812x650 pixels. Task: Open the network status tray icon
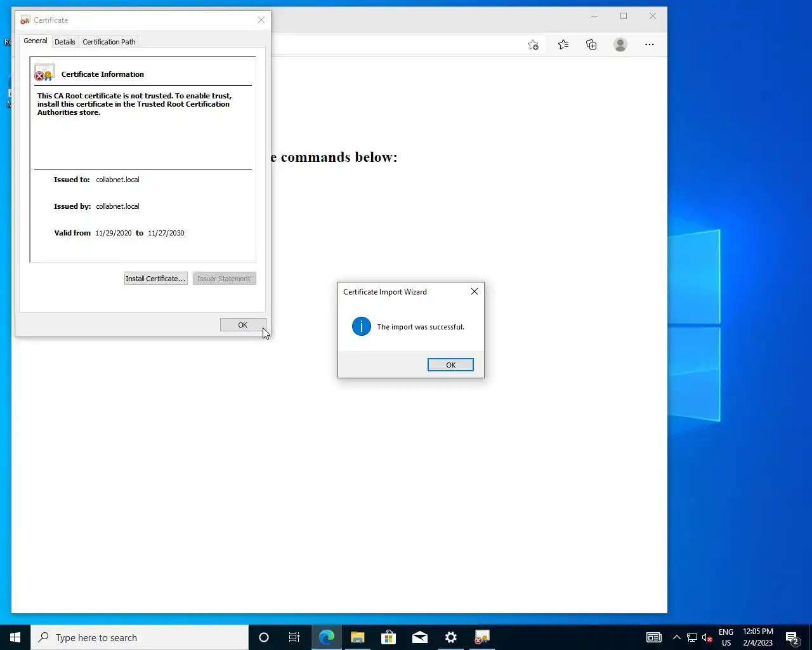692,637
